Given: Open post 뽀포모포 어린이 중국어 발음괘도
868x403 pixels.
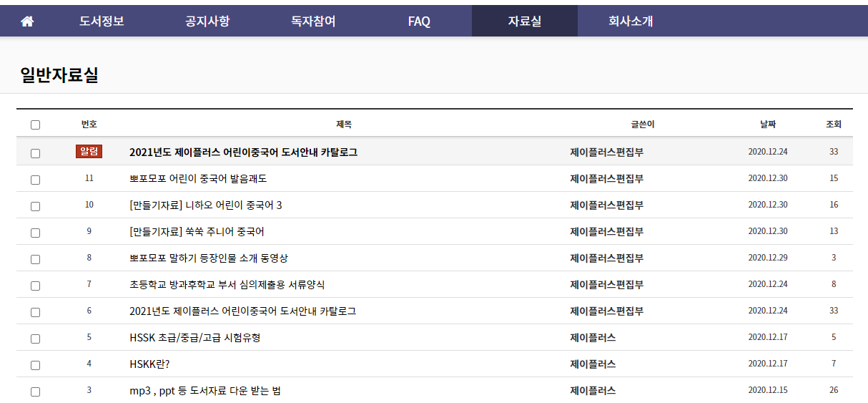Looking at the screenshot, I should (198, 178).
